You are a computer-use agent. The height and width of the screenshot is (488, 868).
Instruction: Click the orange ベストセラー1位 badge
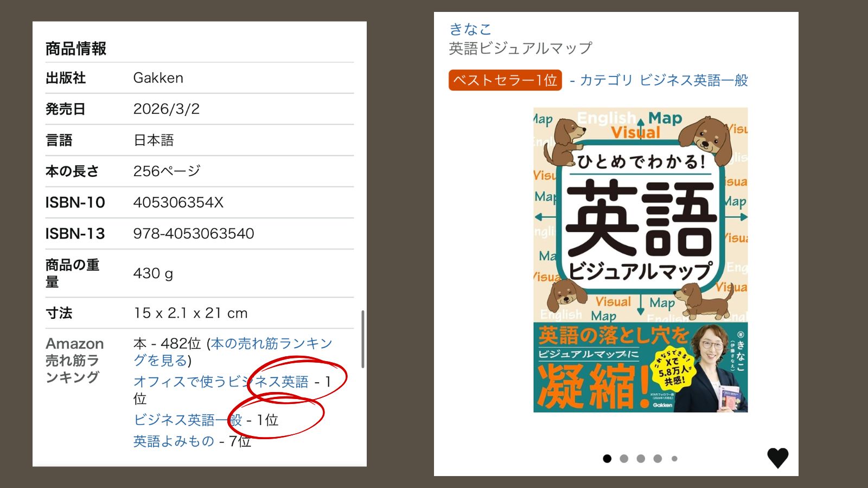[x=505, y=80]
